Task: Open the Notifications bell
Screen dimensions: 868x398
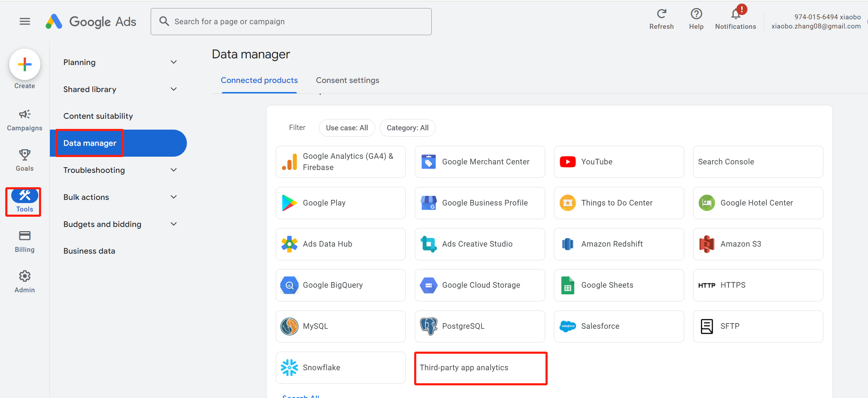Action: pos(736,14)
